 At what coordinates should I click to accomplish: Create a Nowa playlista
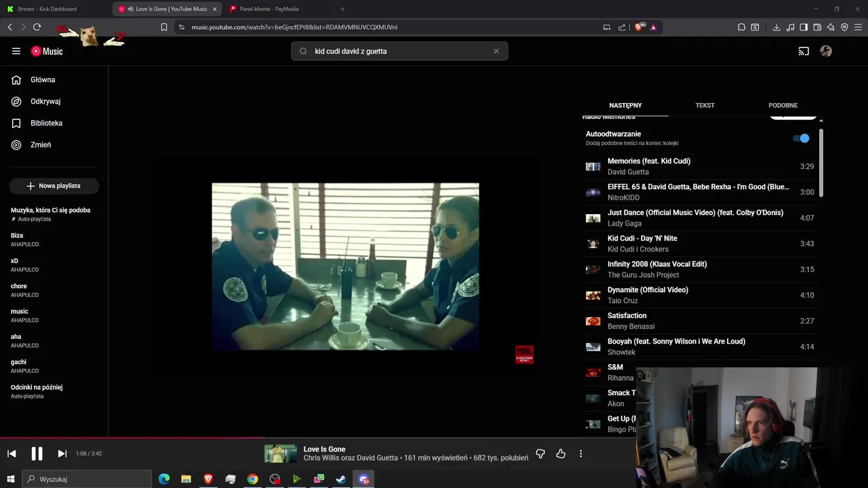tap(54, 186)
